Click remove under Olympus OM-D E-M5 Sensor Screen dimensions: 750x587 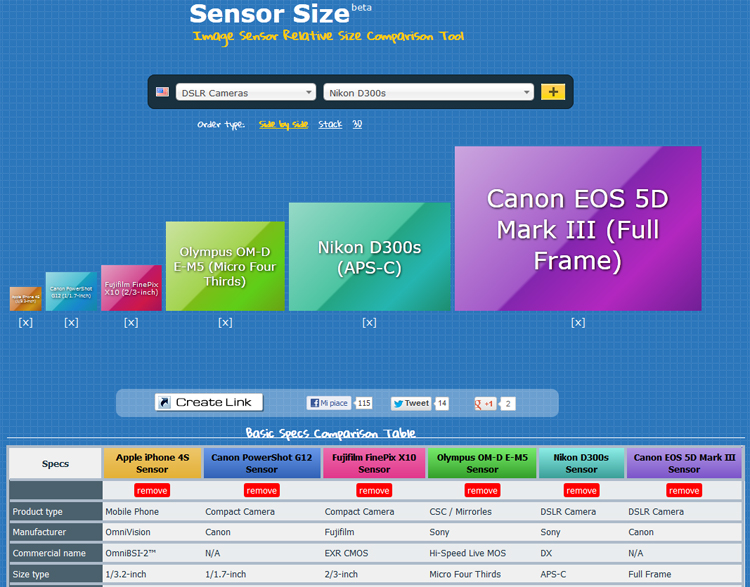482,490
